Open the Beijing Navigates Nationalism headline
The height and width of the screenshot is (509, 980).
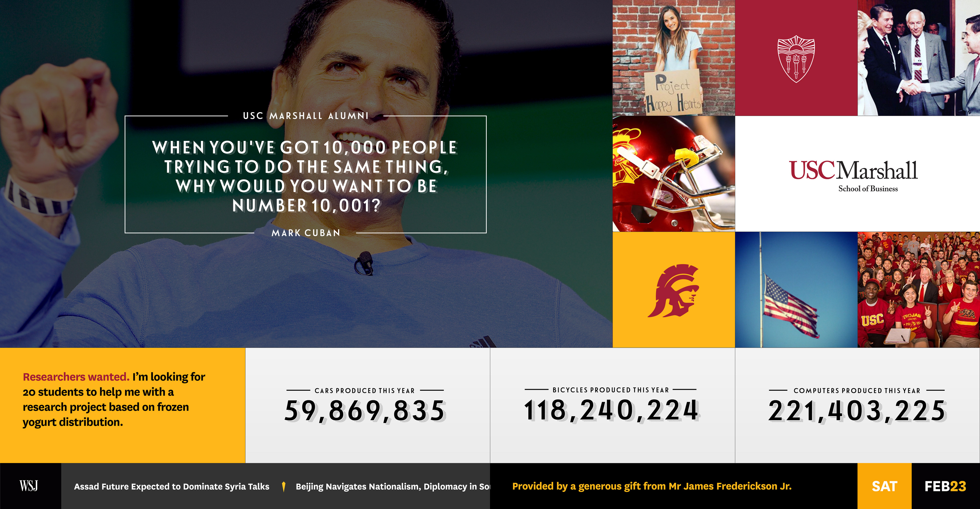tap(393, 487)
